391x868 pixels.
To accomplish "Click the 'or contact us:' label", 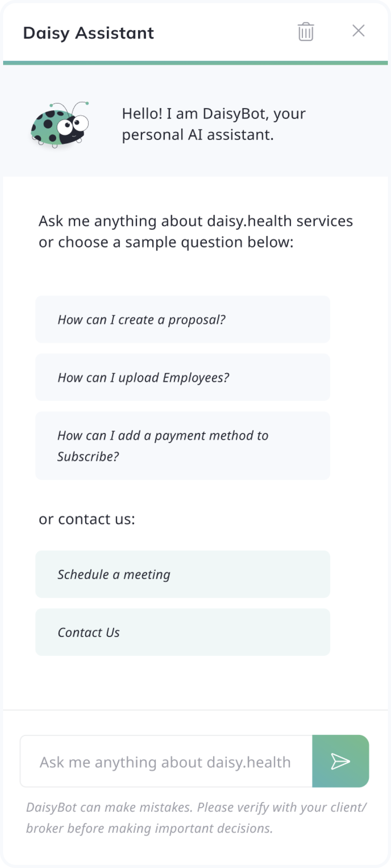I will (87, 519).
